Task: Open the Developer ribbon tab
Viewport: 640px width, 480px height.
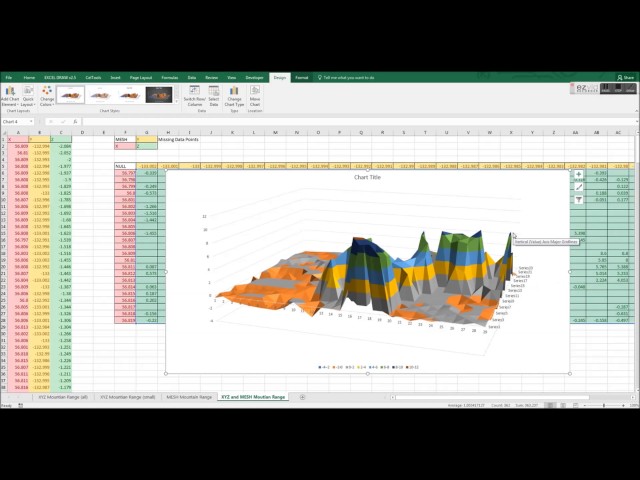Action: [254, 78]
